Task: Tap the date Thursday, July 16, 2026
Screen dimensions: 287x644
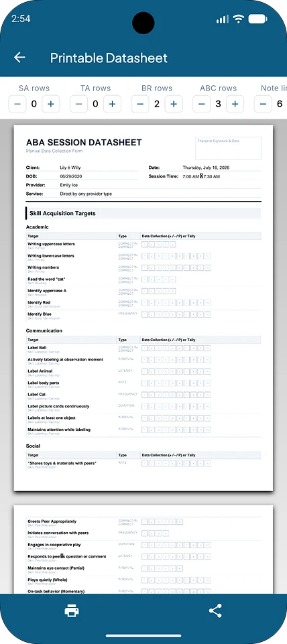Action: (x=206, y=168)
